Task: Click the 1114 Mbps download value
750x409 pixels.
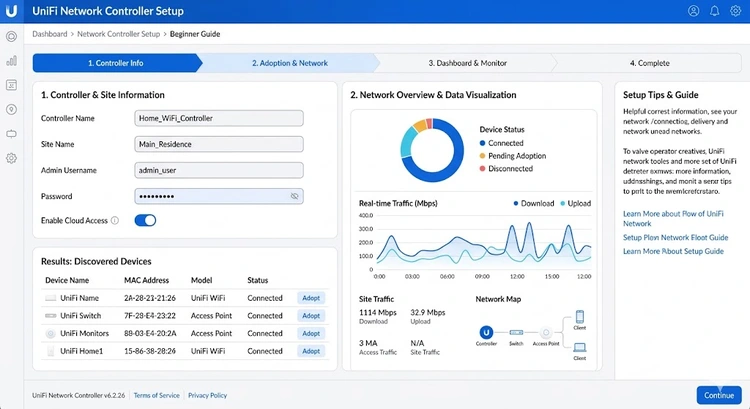Action: (x=378, y=312)
